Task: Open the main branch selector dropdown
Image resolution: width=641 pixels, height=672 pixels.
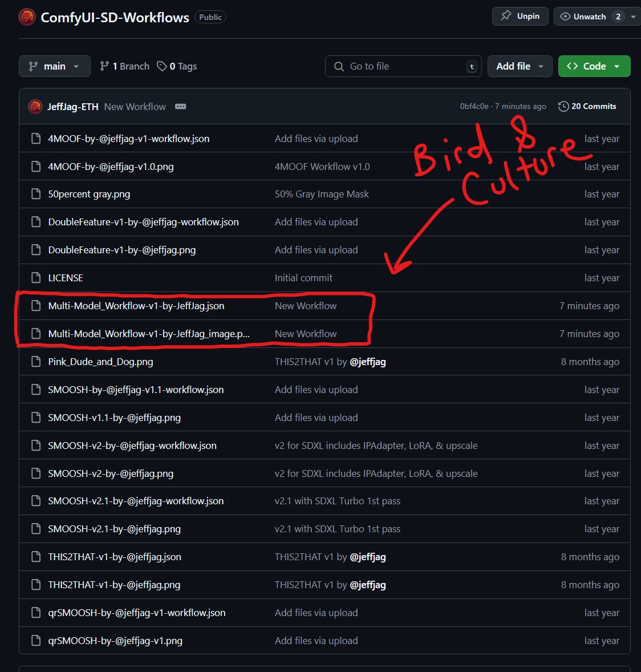Action: point(54,66)
